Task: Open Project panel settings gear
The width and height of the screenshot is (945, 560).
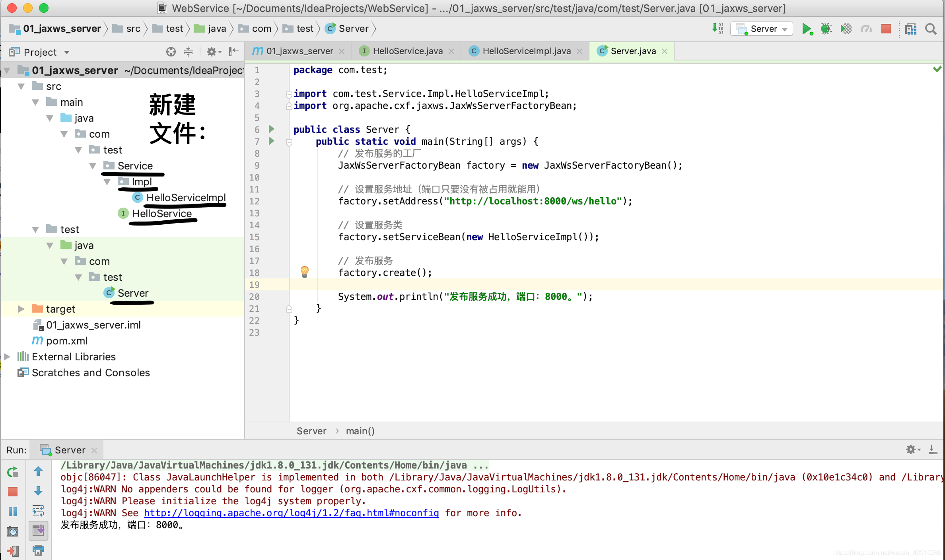Action: coord(214,52)
